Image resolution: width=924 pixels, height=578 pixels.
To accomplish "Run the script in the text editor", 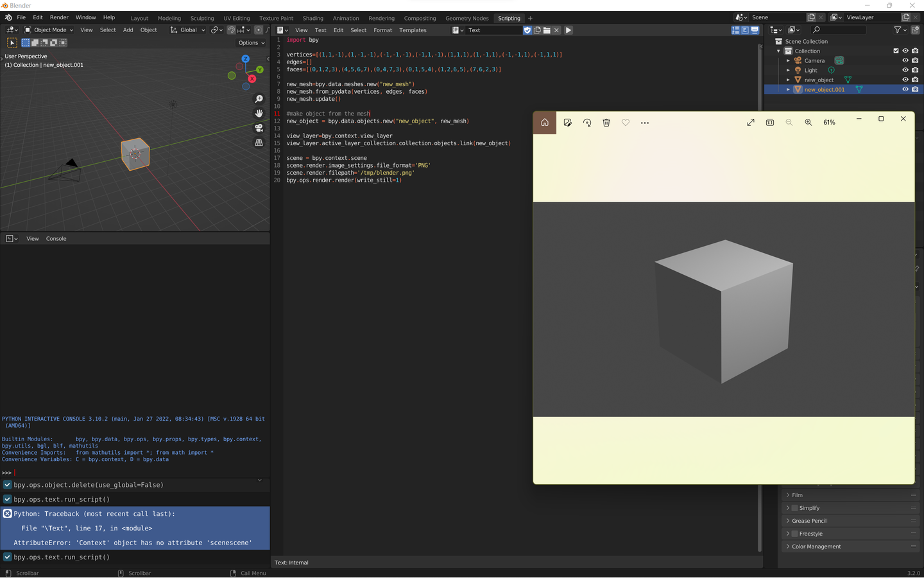I will [568, 30].
